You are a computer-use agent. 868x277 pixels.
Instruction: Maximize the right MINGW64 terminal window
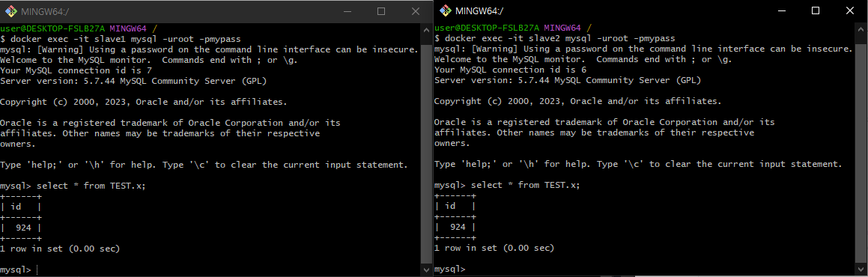(816, 10)
